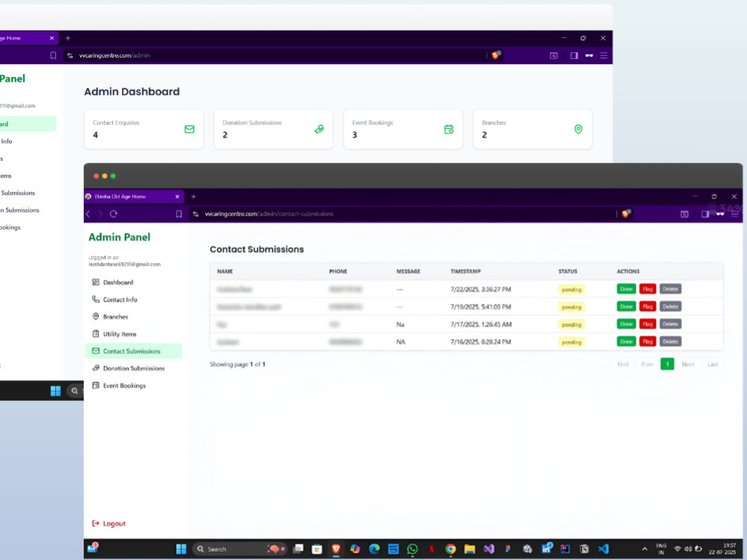Open the Windows Start menu in front taskbar

(181, 549)
